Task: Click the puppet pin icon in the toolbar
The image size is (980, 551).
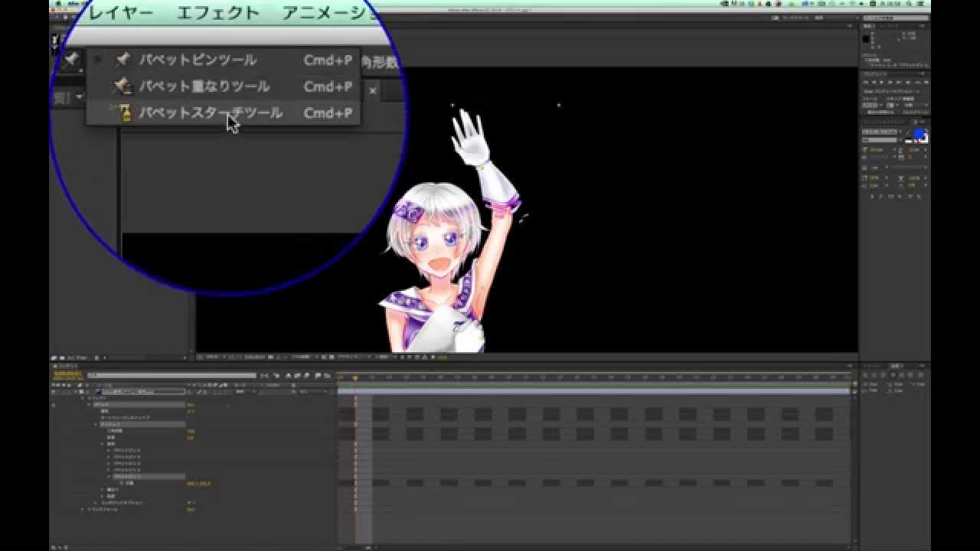Action: click(70, 60)
